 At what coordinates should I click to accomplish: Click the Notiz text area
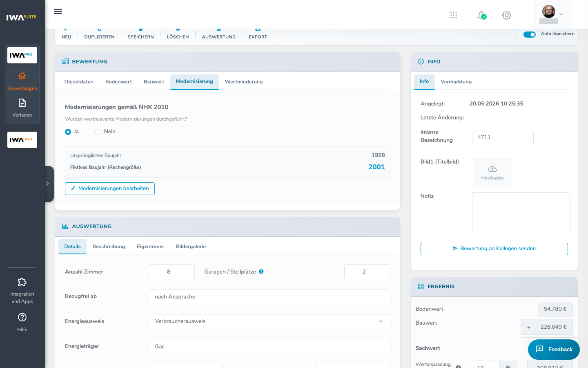point(521,213)
